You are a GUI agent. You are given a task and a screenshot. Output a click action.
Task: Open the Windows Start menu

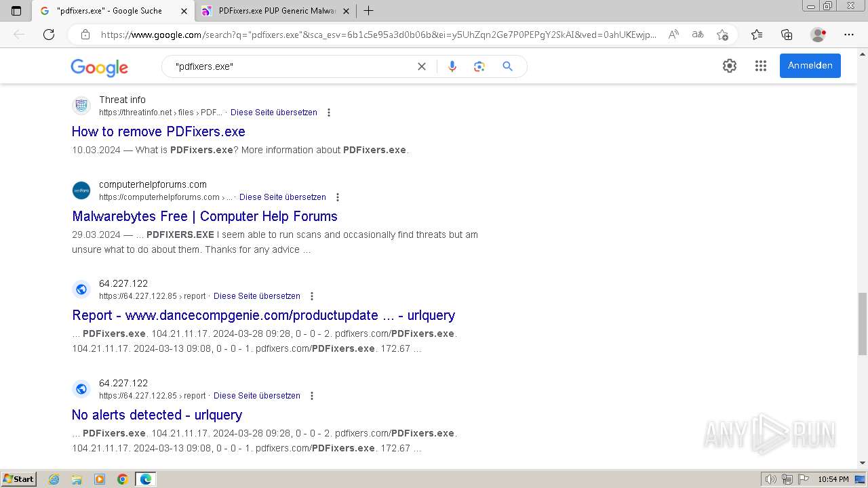(x=19, y=479)
